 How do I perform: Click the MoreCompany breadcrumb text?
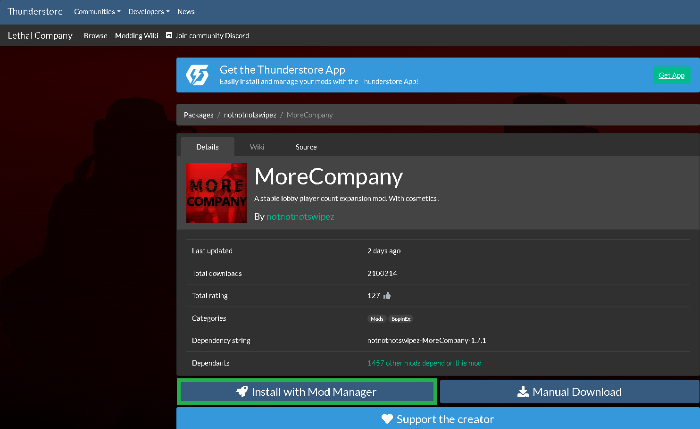click(309, 115)
